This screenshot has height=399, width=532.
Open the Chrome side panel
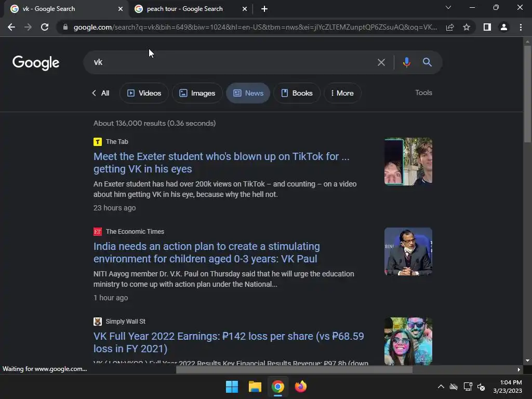pyautogui.click(x=487, y=27)
